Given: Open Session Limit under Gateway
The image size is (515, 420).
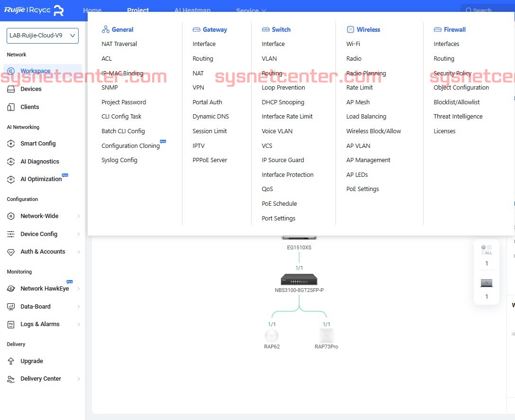Looking at the screenshot, I should click(x=209, y=131).
